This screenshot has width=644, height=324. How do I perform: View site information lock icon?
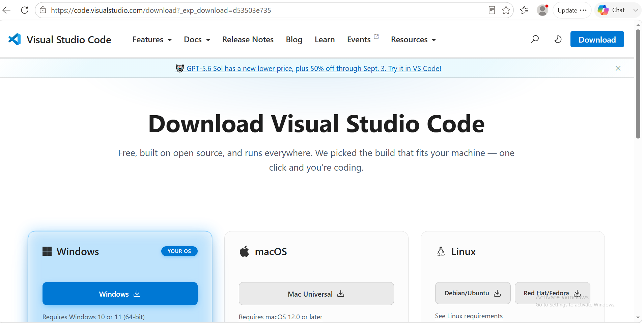click(43, 10)
